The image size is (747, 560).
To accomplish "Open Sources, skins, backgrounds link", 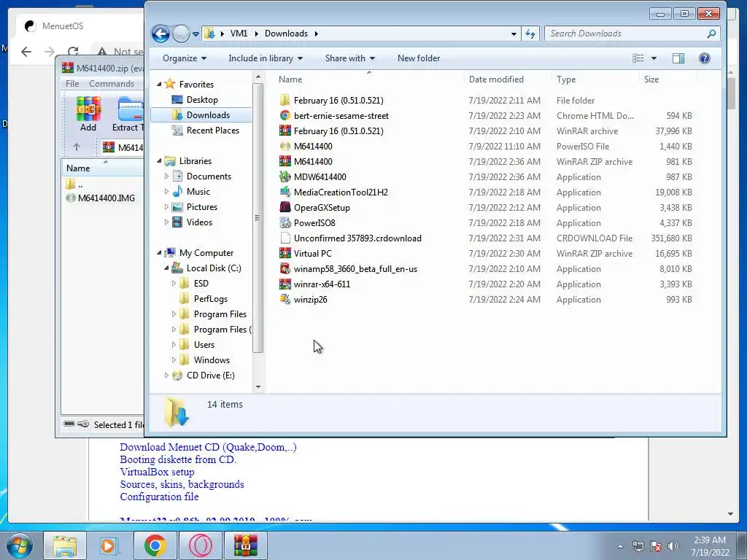I will [x=182, y=484].
